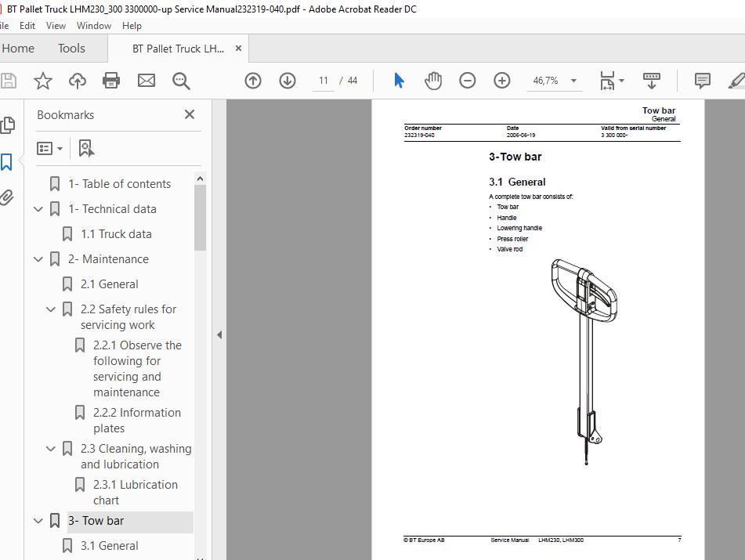
Task: Open the fit page options dropdown arrow
Action: [x=621, y=81]
